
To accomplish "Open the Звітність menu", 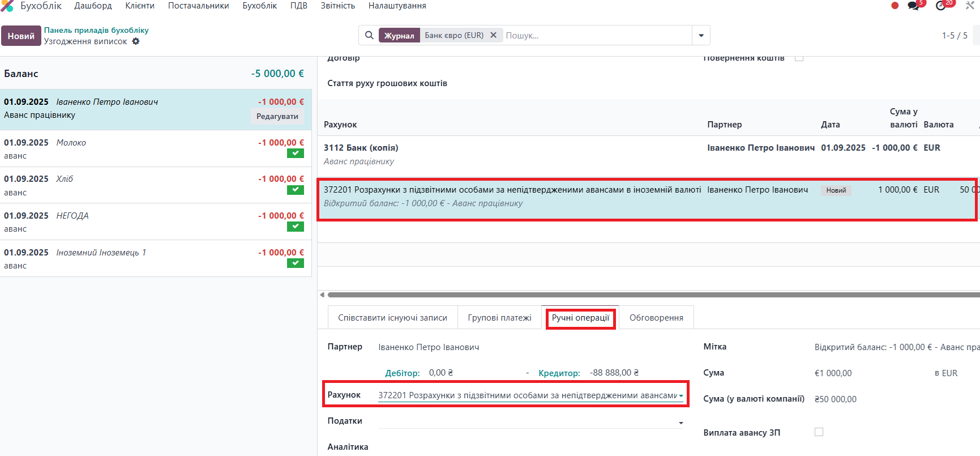I will pyautogui.click(x=337, y=6).
